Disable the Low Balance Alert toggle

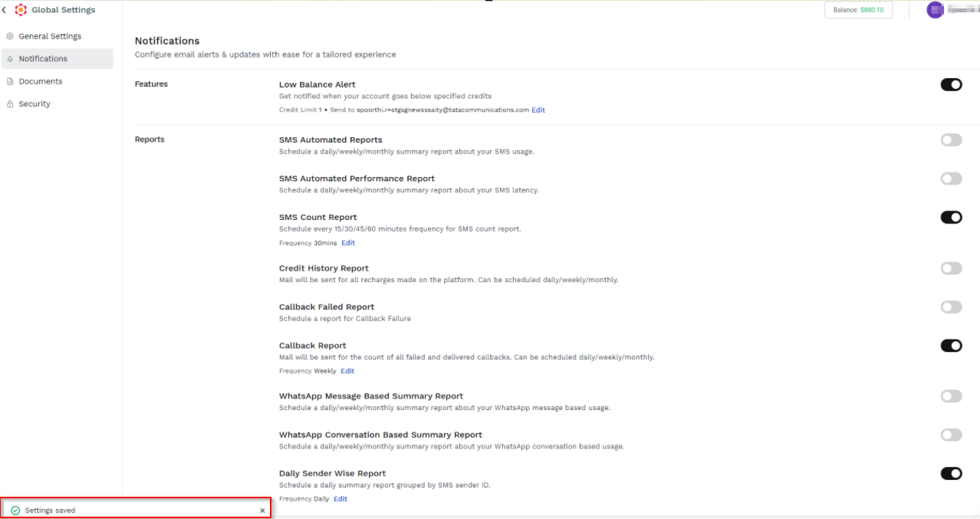click(951, 84)
